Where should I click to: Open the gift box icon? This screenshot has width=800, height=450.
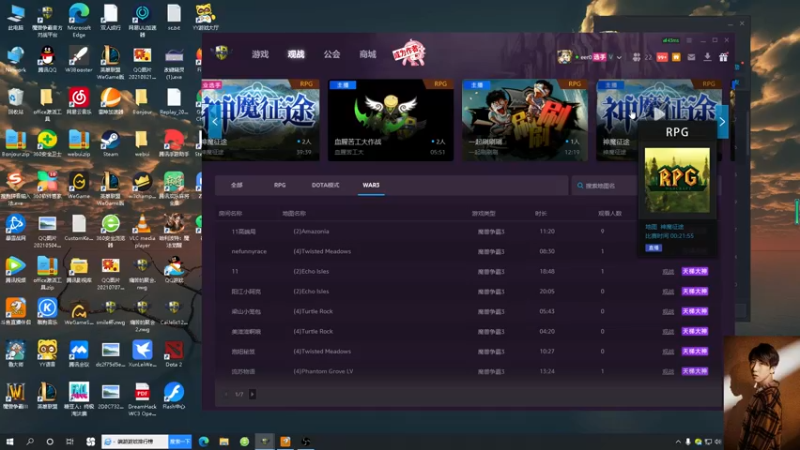click(723, 57)
